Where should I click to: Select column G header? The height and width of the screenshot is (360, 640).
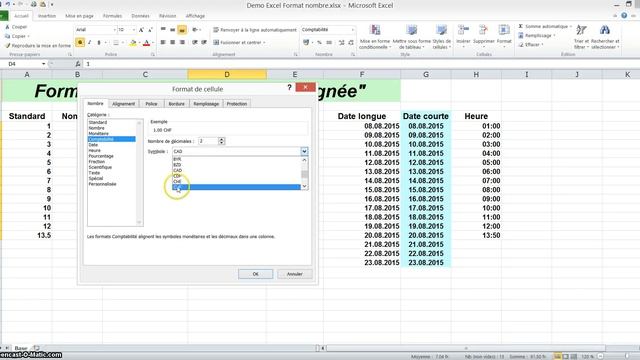coord(426,74)
